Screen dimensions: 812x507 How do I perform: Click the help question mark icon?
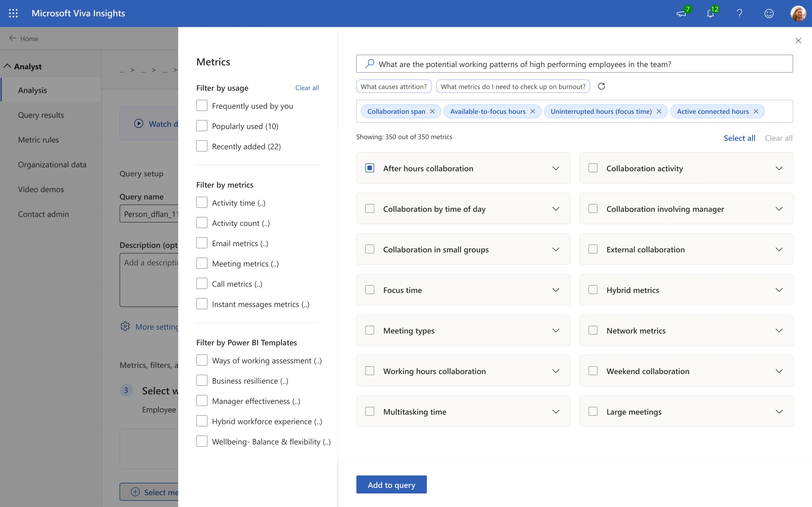click(x=739, y=14)
